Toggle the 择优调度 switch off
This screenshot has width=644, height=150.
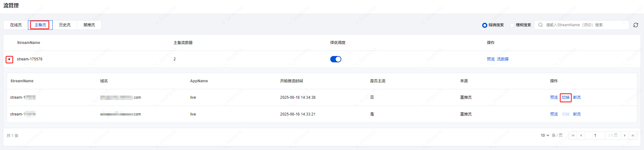click(x=336, y=59)
